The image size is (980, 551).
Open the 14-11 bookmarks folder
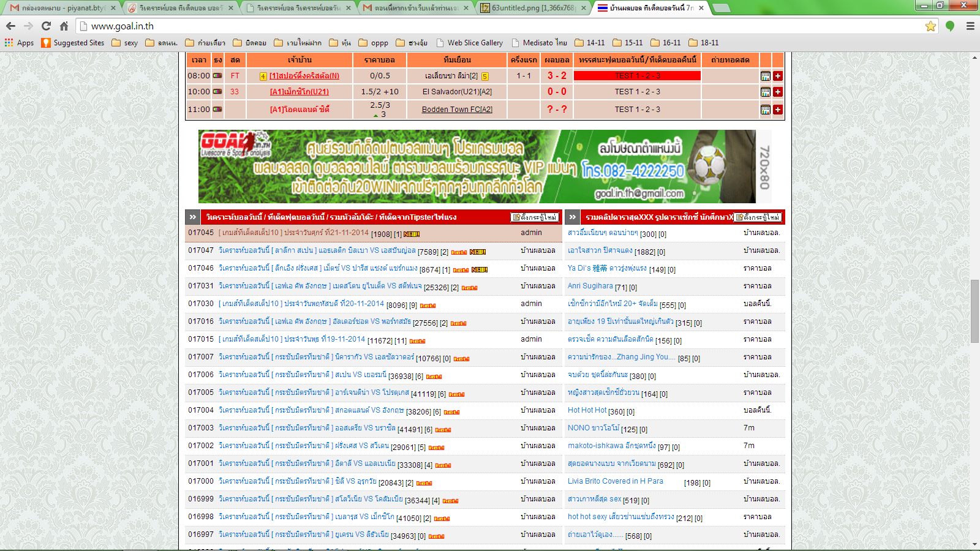[x=590, y=43]
